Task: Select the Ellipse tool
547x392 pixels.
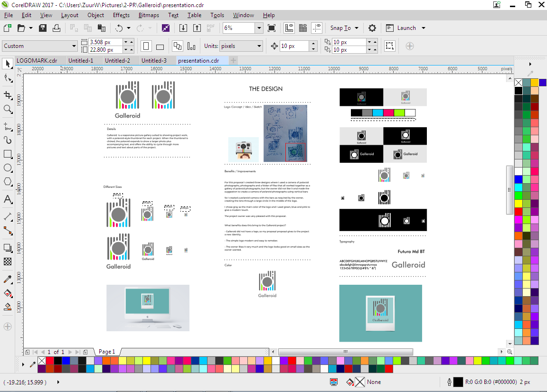Action: (x=8, y=168)
